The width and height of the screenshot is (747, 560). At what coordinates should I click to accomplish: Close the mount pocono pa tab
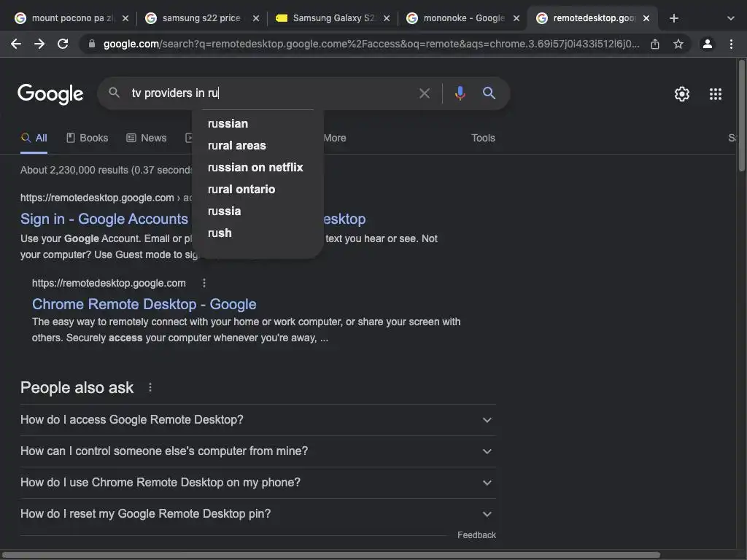click(125, 18)
